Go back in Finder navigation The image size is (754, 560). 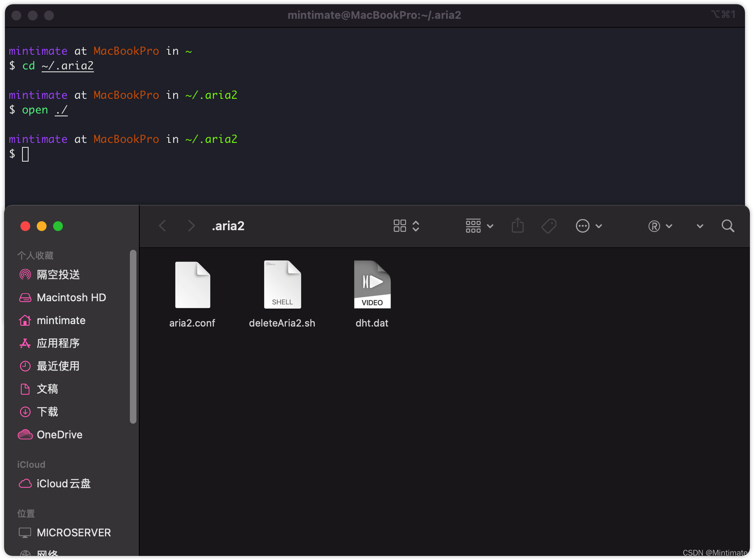coord(163,226)
